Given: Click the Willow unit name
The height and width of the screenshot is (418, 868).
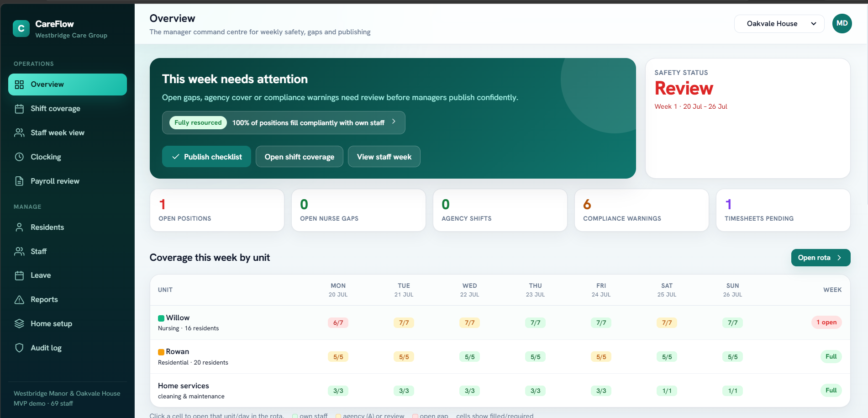Looking at the screenshot, I should (178, 318).
